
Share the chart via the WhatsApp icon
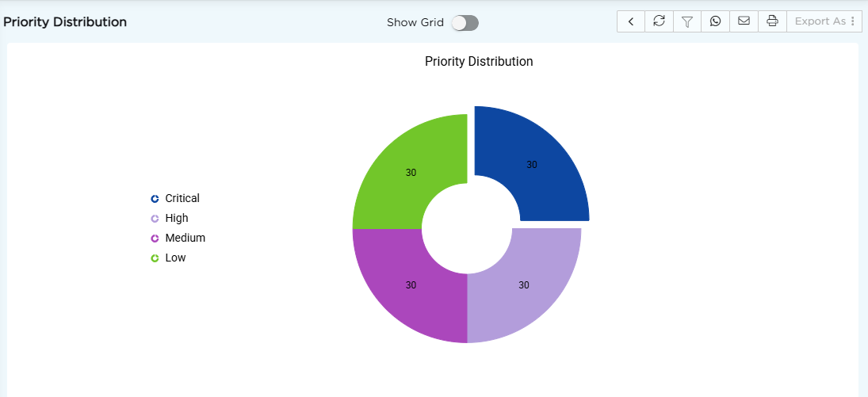pos(715,21)
